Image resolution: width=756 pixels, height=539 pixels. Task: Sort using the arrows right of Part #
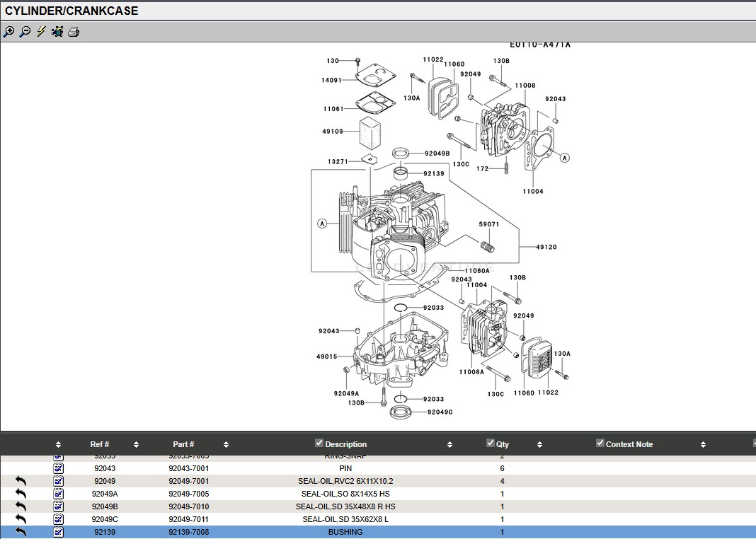point(226,445)
